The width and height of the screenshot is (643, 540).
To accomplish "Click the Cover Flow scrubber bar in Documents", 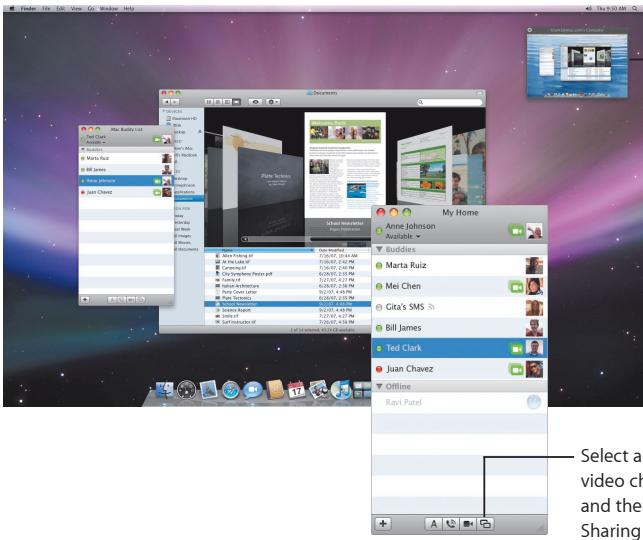I will (308, 239).
